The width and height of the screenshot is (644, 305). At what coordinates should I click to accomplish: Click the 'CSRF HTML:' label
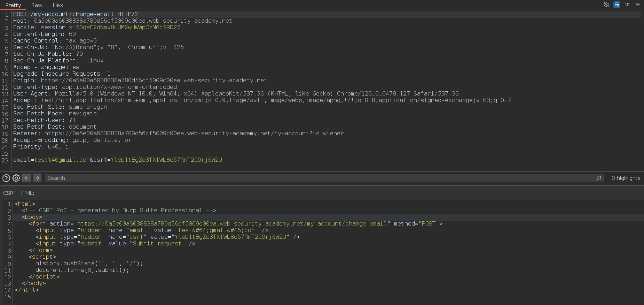tap(19, 193)
